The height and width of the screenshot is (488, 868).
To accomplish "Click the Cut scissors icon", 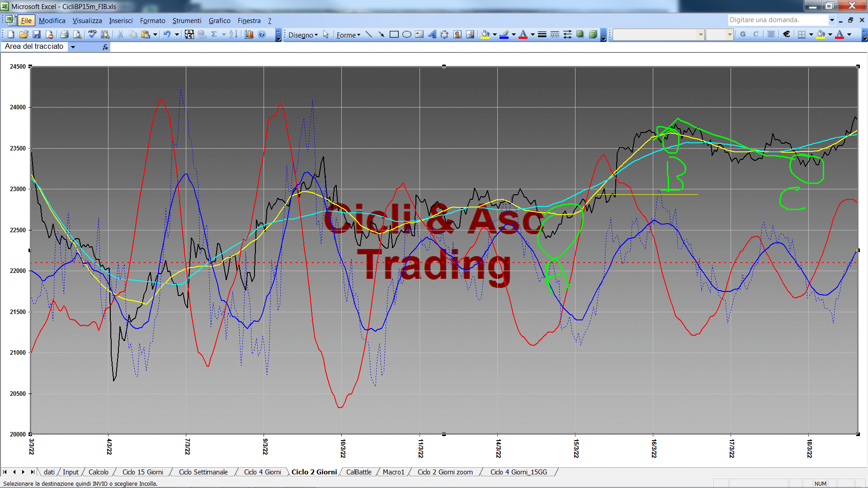I will coord(120,34).
